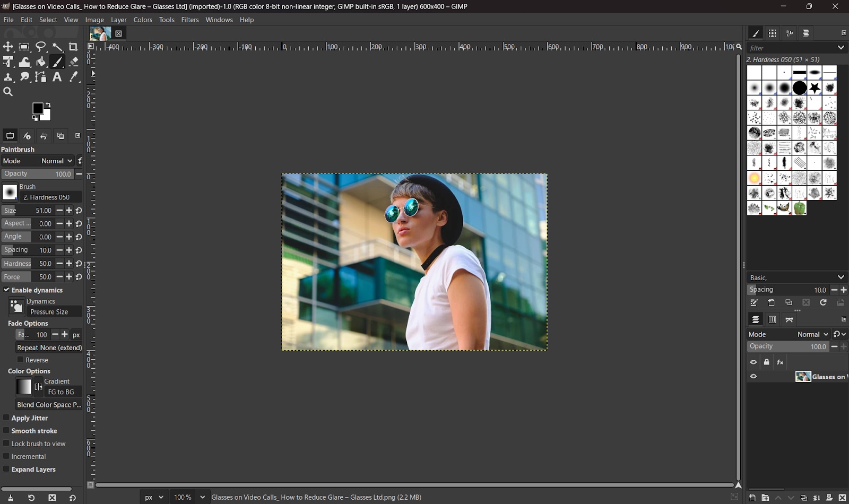
Task: Select the green pepper brush thumbnail
Action: point(799,208)
